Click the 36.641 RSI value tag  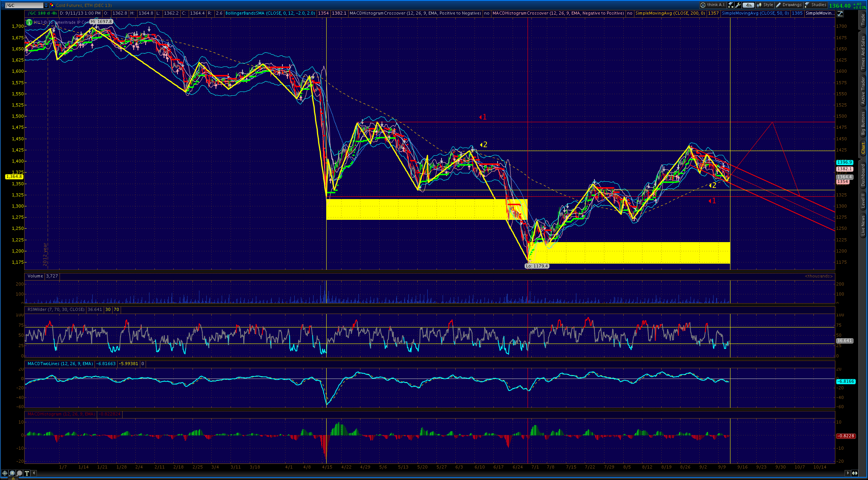pyautogui.click(x=845, y=341)
